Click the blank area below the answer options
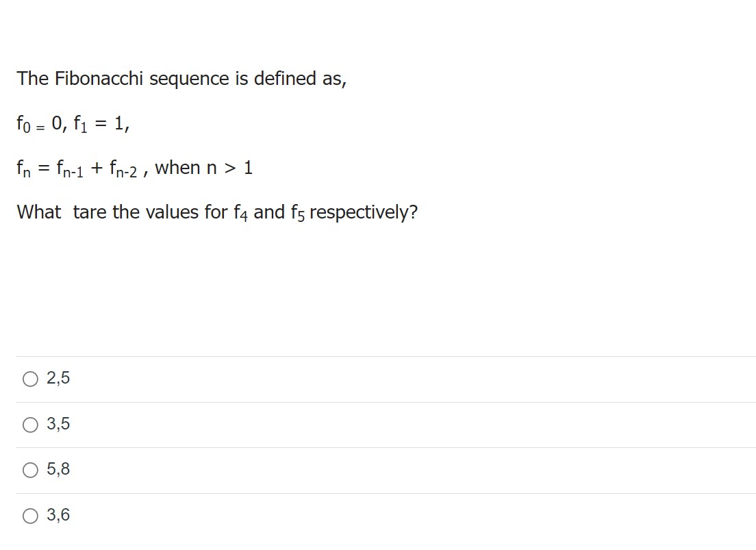The image size is (756, 550). pos(377,541)
